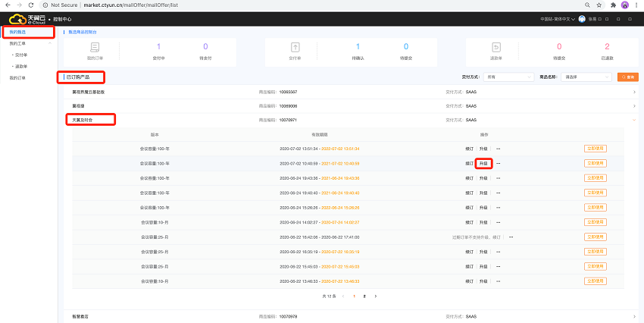644x323 pixels.
Task: Open the 商品名称 dropdown showing 请选择
Action: click(585, 77)
